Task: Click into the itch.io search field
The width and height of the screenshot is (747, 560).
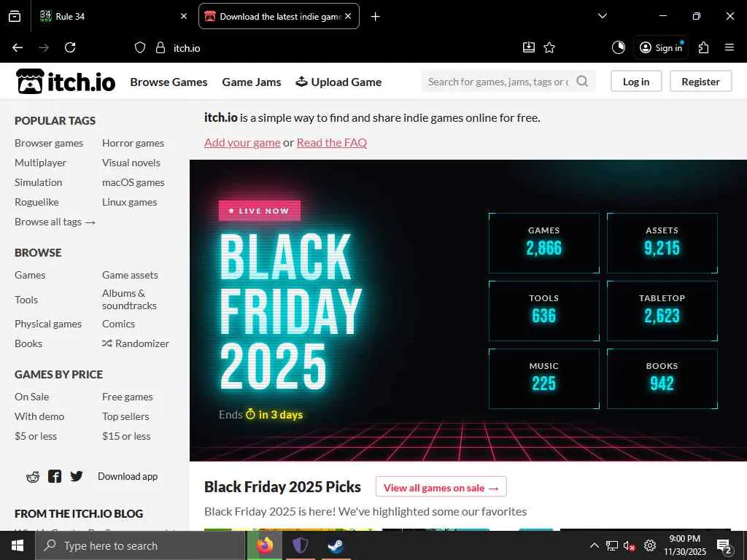Action: (498, 82)
